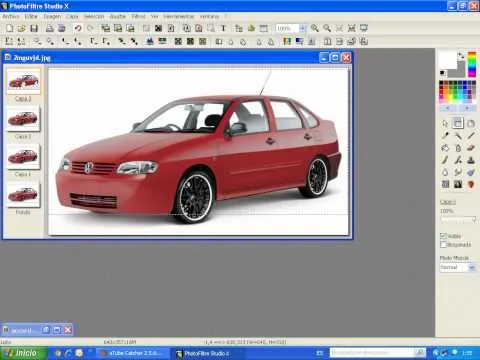This screenshot has height=360, width=480.
Task: Select the Blur water drop tool
Action: (x=445, y=172)
